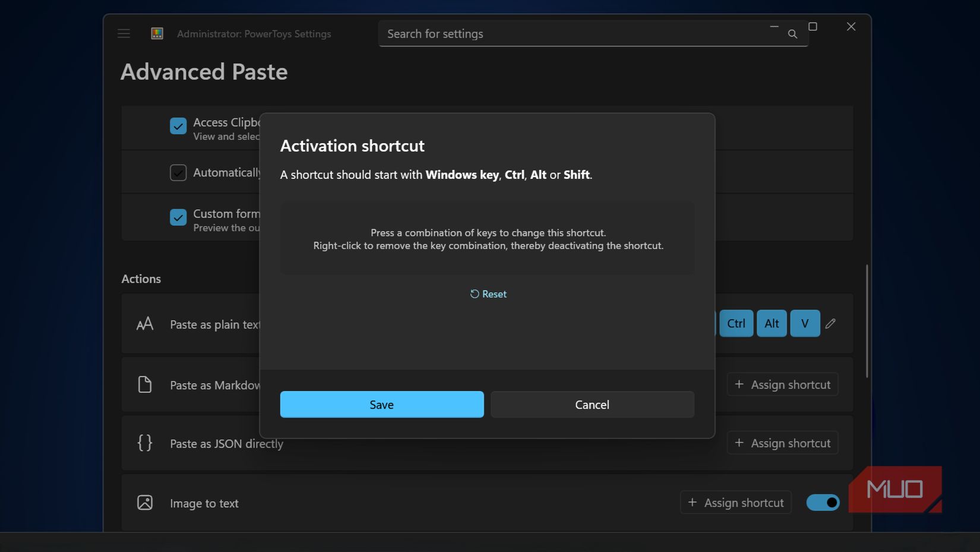Click the Paste as JSON braces icon
Viewport: 980px width, 552px height.
click(x=145, y=443)
